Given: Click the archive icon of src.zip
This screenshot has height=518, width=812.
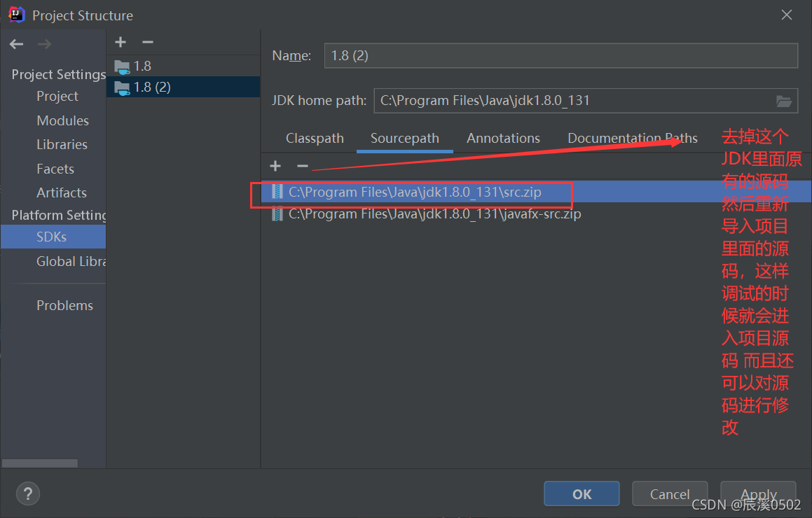Looking at the screenshot, I should click(x=277, y=192).
